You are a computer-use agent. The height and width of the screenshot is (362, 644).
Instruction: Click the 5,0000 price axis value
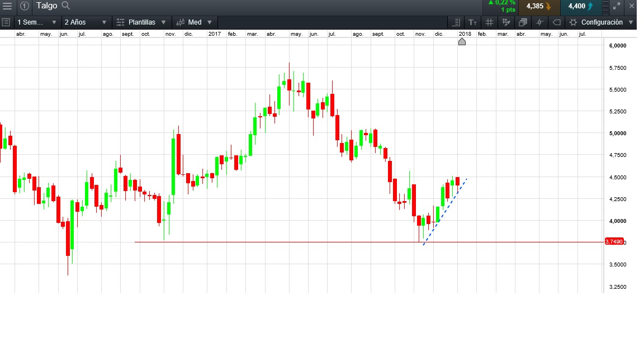click(x=618, y=134)
